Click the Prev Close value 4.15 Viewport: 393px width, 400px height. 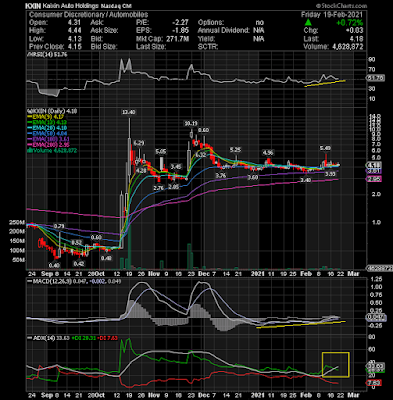[x=74, y=47]
